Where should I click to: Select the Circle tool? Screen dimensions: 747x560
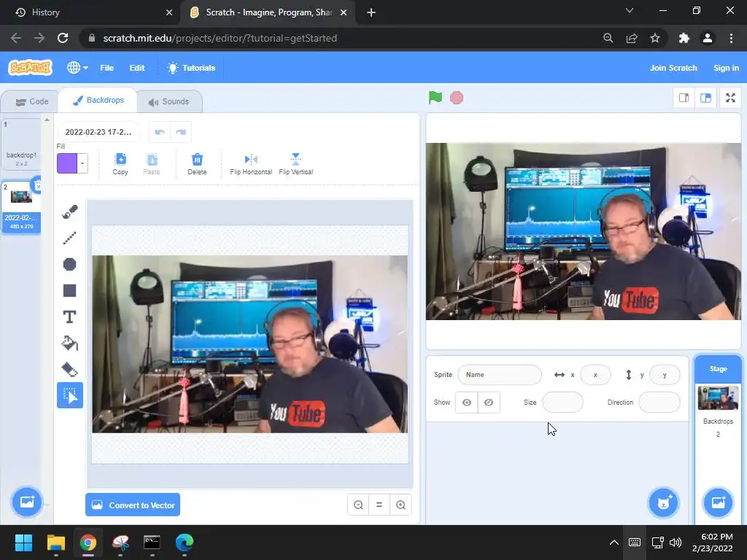tap(70, 264)
